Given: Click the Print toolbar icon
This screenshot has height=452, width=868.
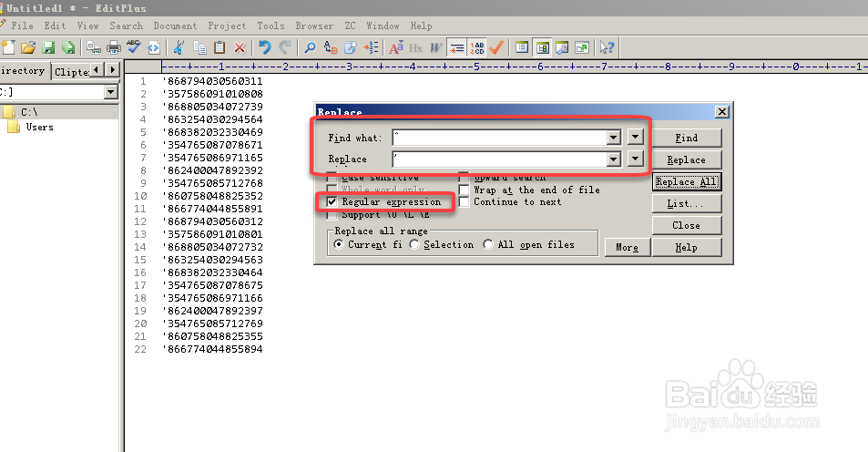Looking at the screenshot, I should 114,47.
